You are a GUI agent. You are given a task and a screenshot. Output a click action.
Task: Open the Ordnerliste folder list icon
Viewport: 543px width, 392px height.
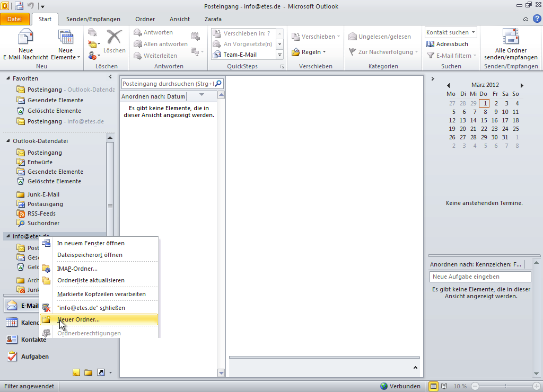(x=89, y=372)
